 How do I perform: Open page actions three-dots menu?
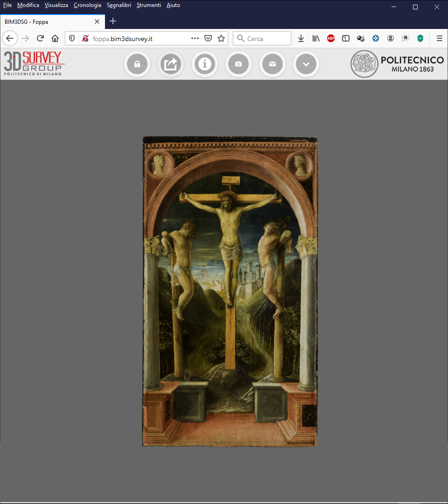click(x=195, y=38)
